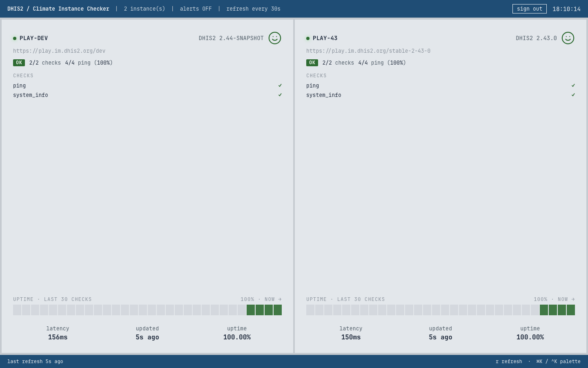Open the PLAY-DEV instance URL link
Screen dimensions: 588x368
(59, 51)
